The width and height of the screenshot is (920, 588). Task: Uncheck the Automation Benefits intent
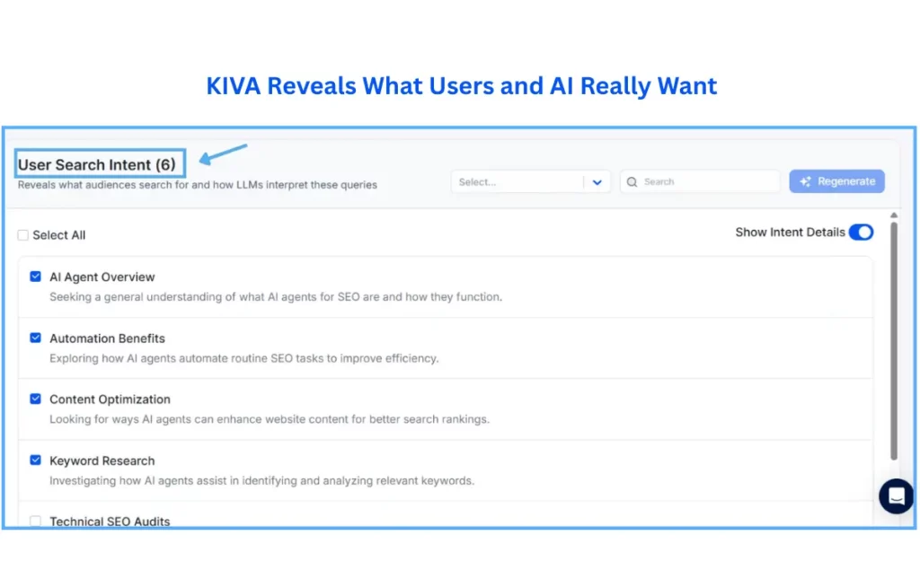pos(35,338)
